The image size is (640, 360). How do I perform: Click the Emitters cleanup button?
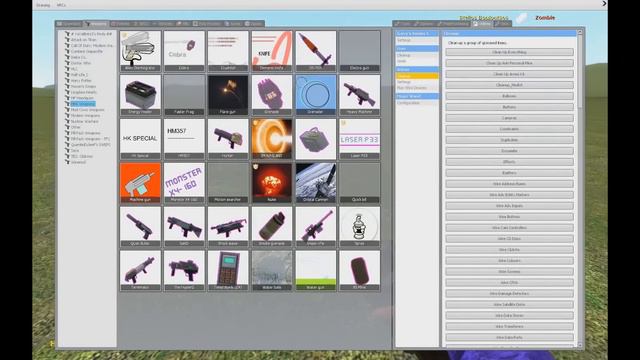[509, 173]
